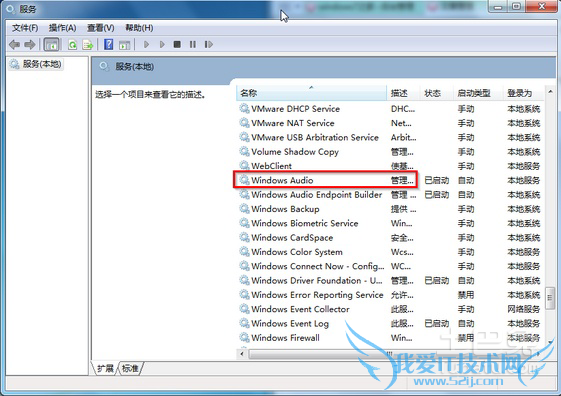Select the Windows Event Collector service

click(x=390, y=309)
